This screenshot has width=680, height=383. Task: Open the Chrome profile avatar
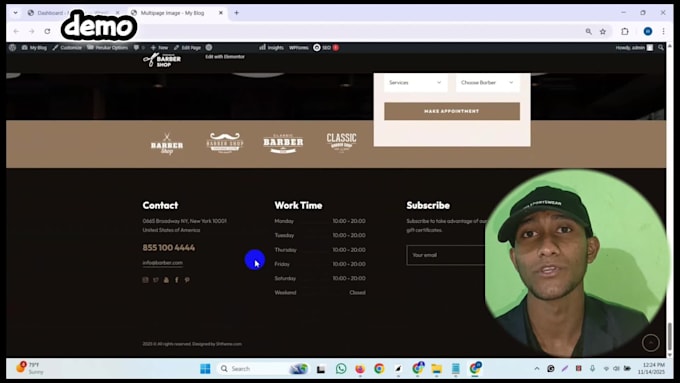click(x=647, y=31)
